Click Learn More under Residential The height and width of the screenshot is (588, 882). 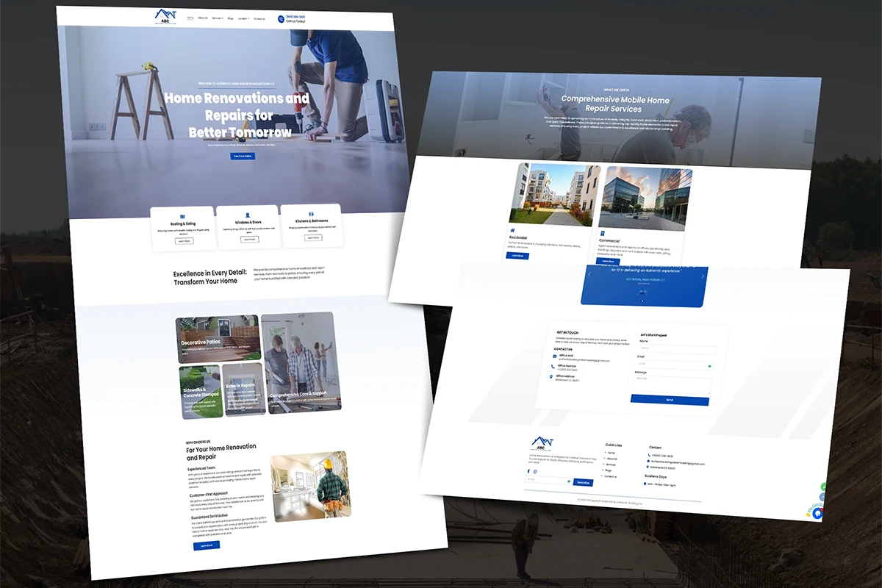pos(516,255)
